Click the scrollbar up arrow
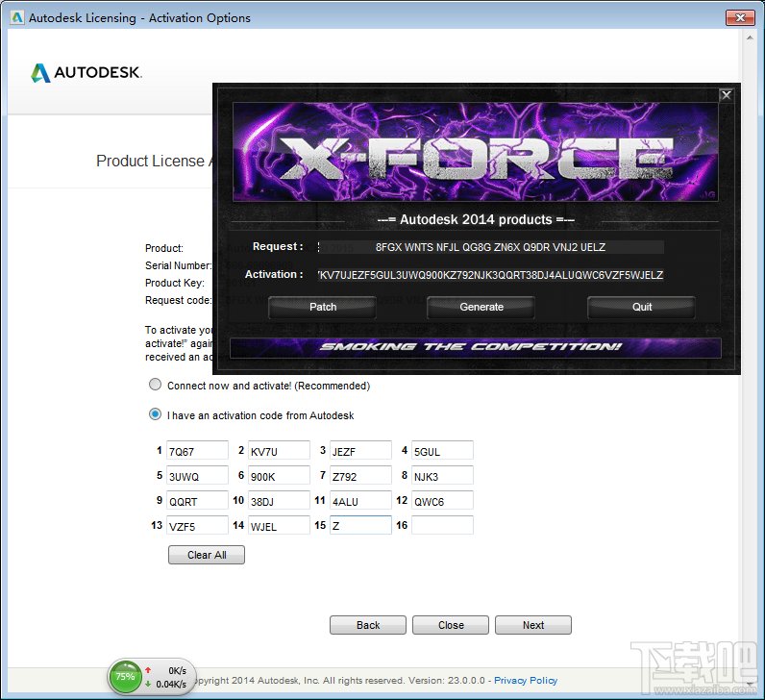The width and height of the screenshot is (765, 700). tap(750, 37)
